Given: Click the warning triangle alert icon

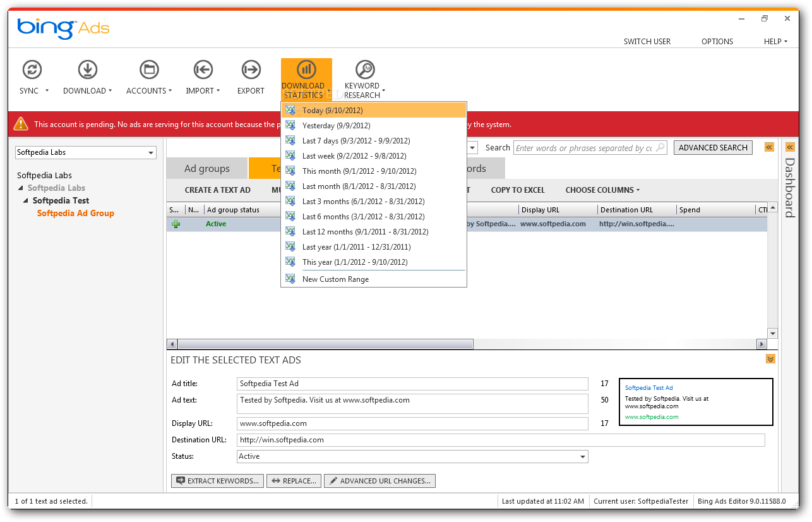Looking at the screenshot, I should click(21, 124).
